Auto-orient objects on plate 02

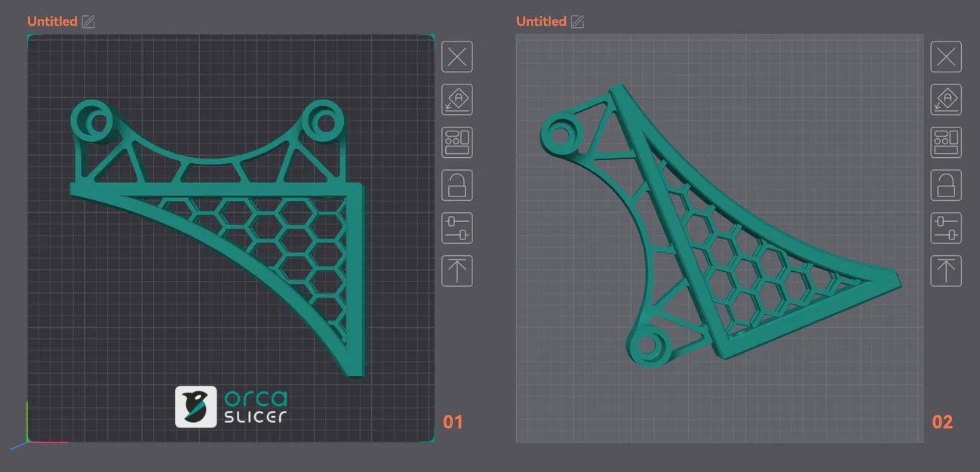[x=946, y=100]
